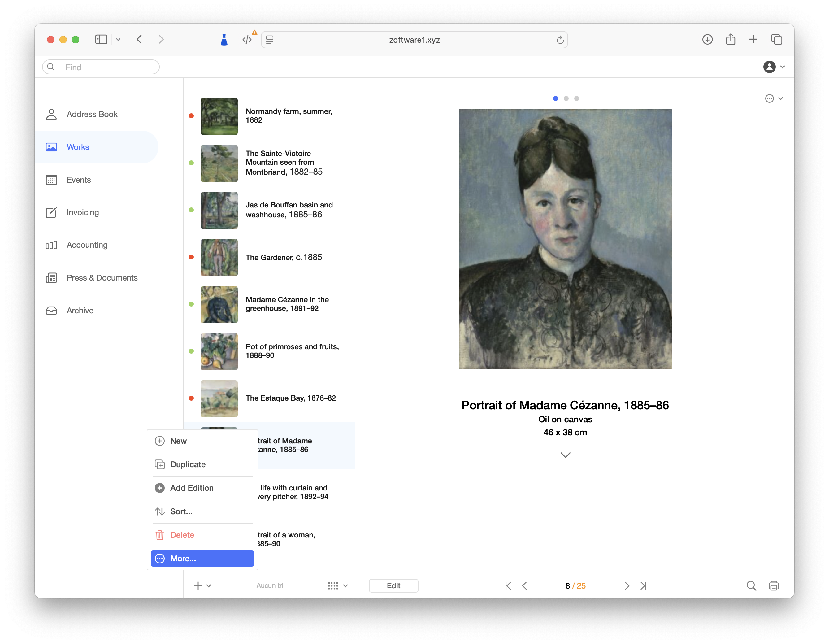Open the Address Book section

tap(92, 114)
